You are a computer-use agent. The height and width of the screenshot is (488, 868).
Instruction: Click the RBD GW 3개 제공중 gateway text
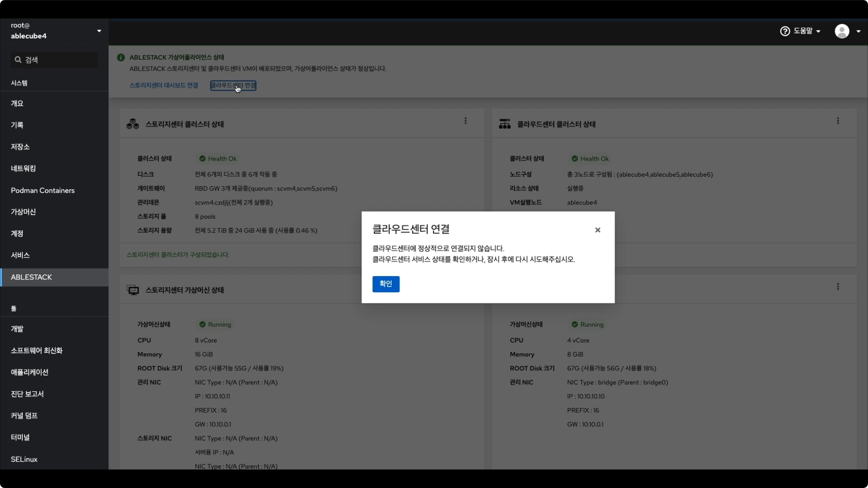[x=266, y=188]
